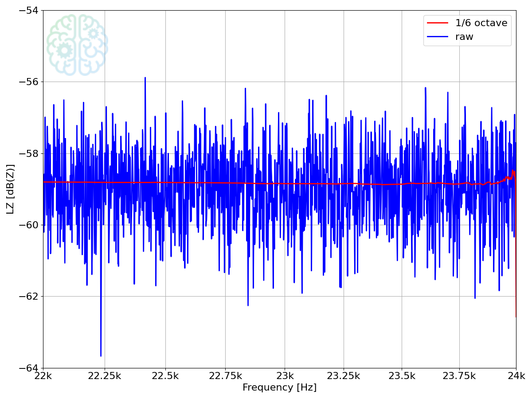Image resolution: width=532 pixels, height=399 pixels.
Task: Click the 22k tick label on x-axis
Action: (43, 376)
